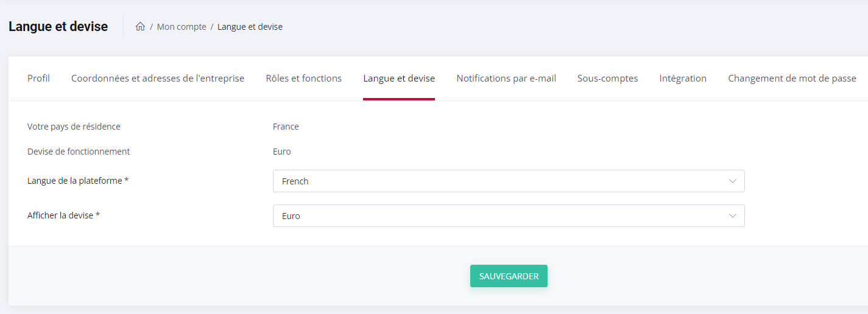The height and width of the screenshot is (314, 868).
Task: Switch to the Profil tab
Action: 38,78
